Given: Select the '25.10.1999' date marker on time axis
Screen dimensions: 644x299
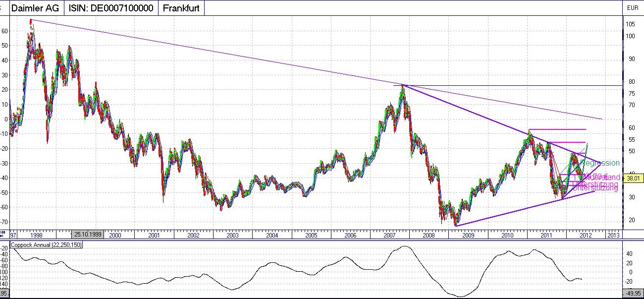Looking at the screenshot, I should click(88, 235).
